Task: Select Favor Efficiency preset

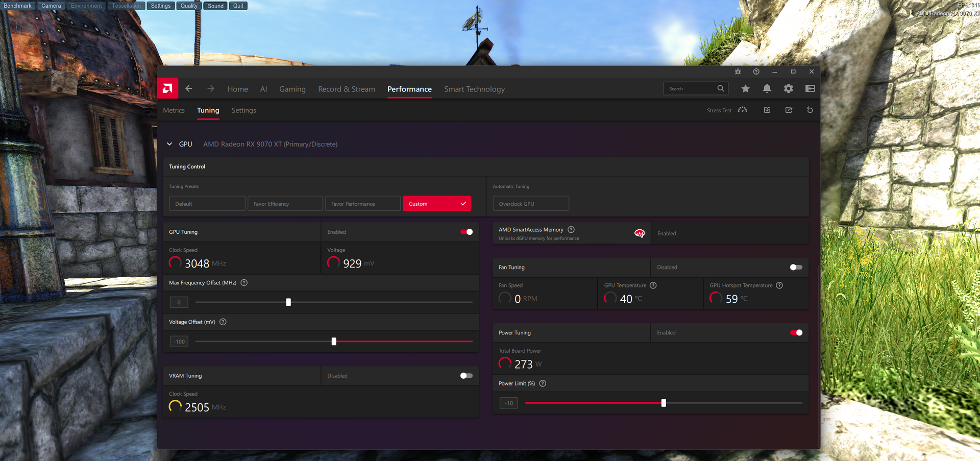Action: pos(285,204)
